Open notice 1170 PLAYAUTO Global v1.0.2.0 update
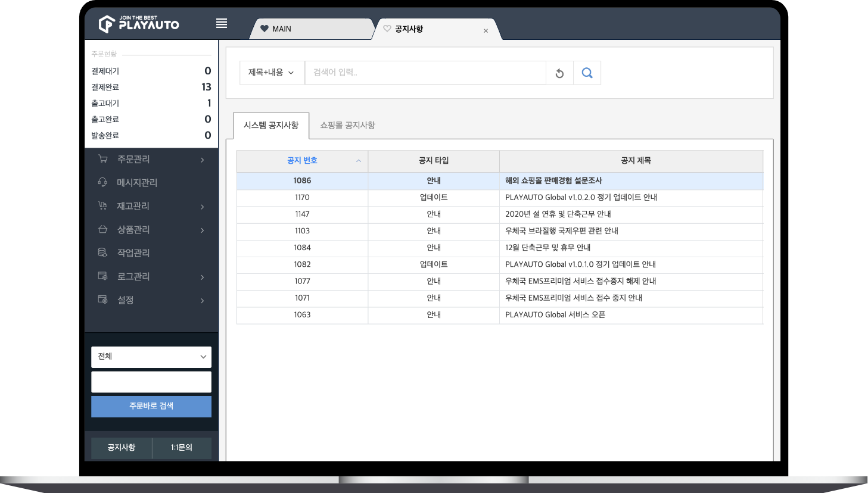The height and width of the screenshot is (493, 868). click(580, 198)
